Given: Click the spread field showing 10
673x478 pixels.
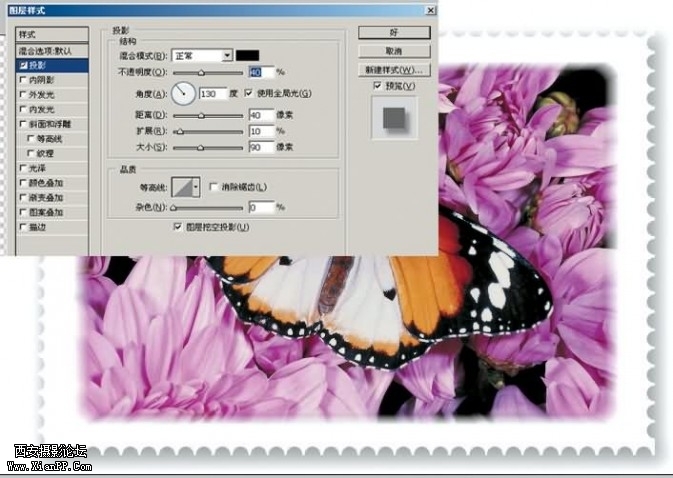Looking at the screenshot, I should [261, 131].
